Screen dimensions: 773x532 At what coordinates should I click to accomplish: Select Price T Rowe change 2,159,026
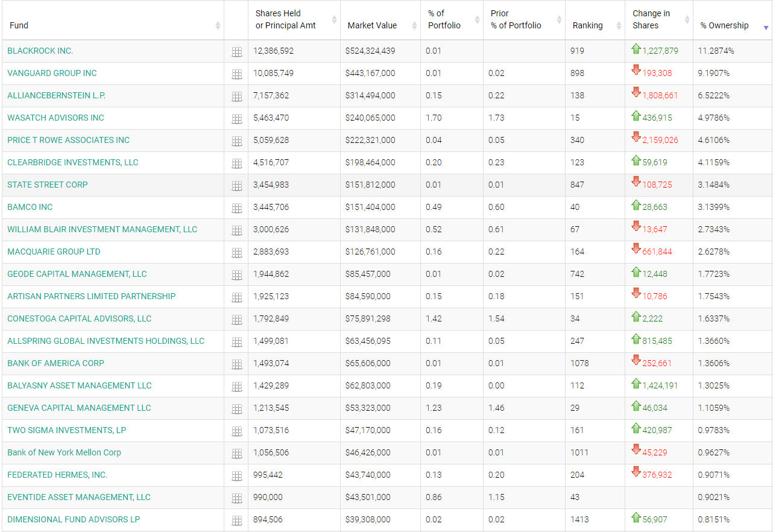tap(660, 140)
